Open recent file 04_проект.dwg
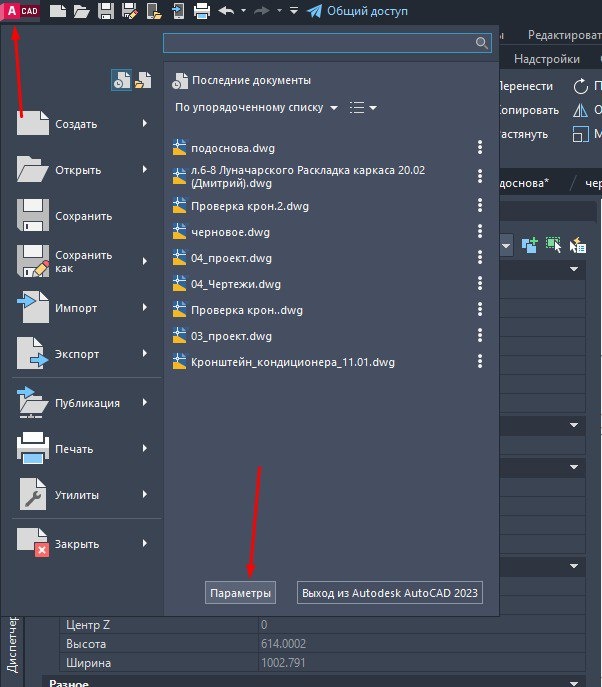The image size is (602, 687). click(231, 258)
